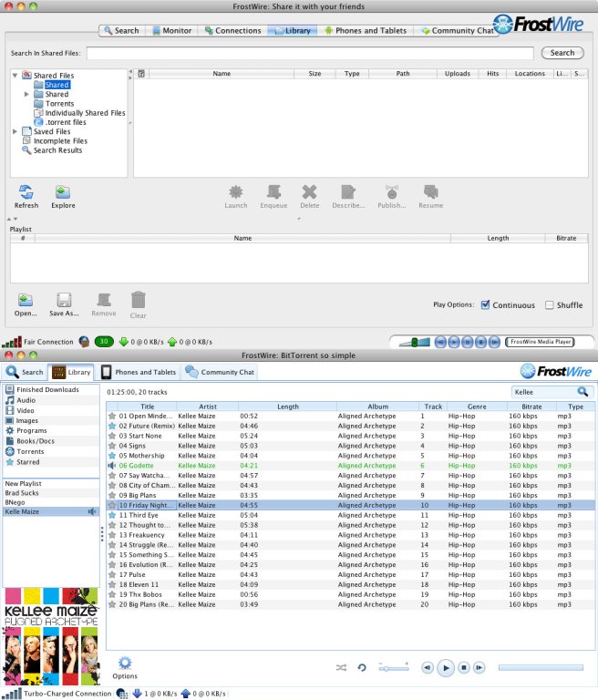Expand the second Shared folder node

27,94
